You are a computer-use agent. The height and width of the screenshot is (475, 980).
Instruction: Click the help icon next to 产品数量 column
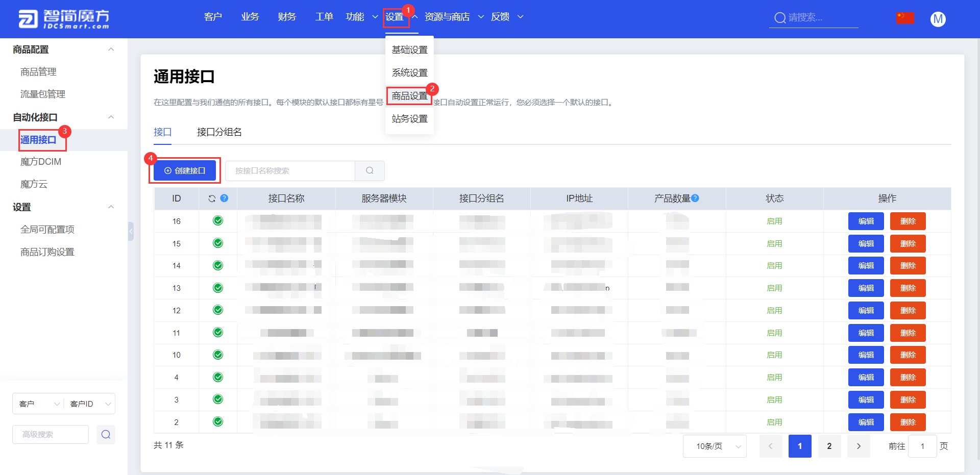[x=696, y=198]
